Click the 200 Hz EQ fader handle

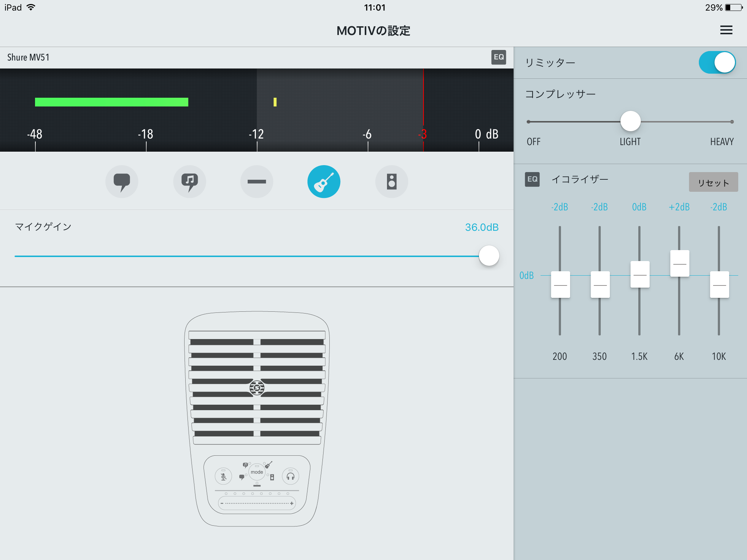(x=560, y=285)
